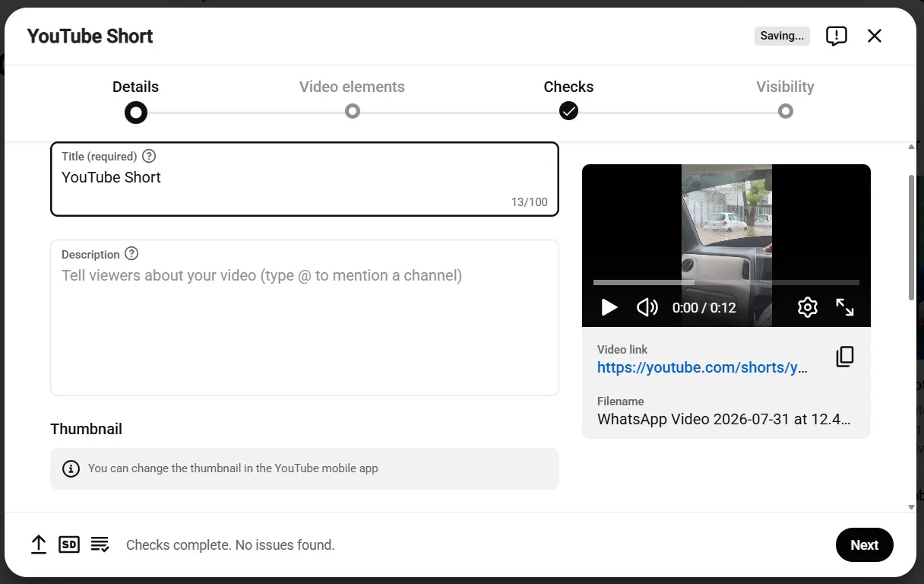Click the Thumbnail section heading
The image size is (924, 584).
click(x=87, y=429)
